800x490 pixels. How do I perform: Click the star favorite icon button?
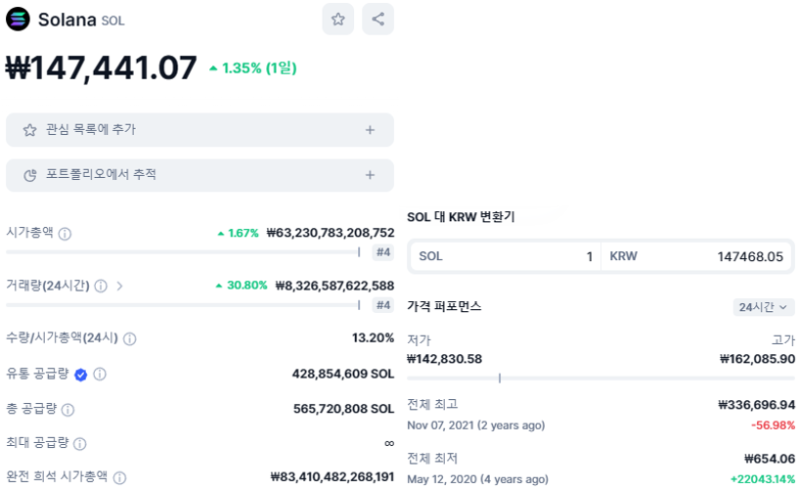(338, 19)
